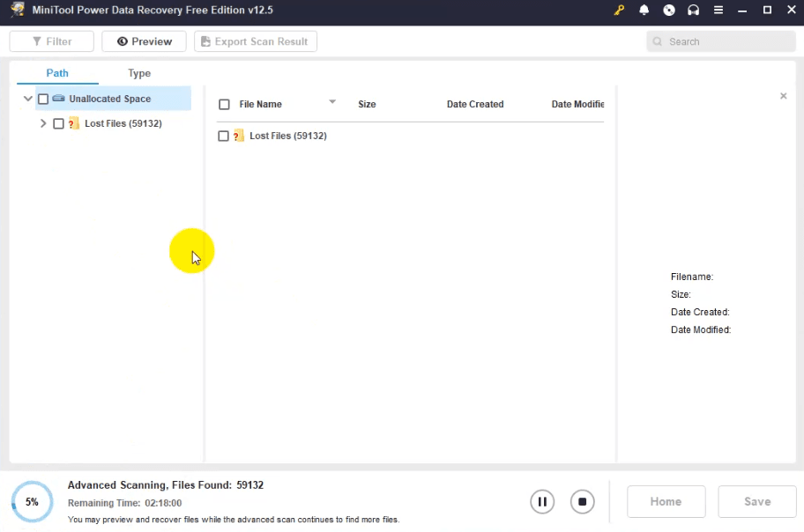Pause the advanced scan
Screen dimensions: 804x532
pyautogui.click(x=542, y=502)
